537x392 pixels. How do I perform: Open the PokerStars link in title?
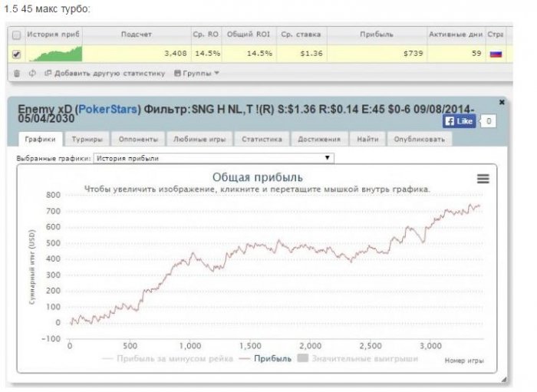point(107,109)
